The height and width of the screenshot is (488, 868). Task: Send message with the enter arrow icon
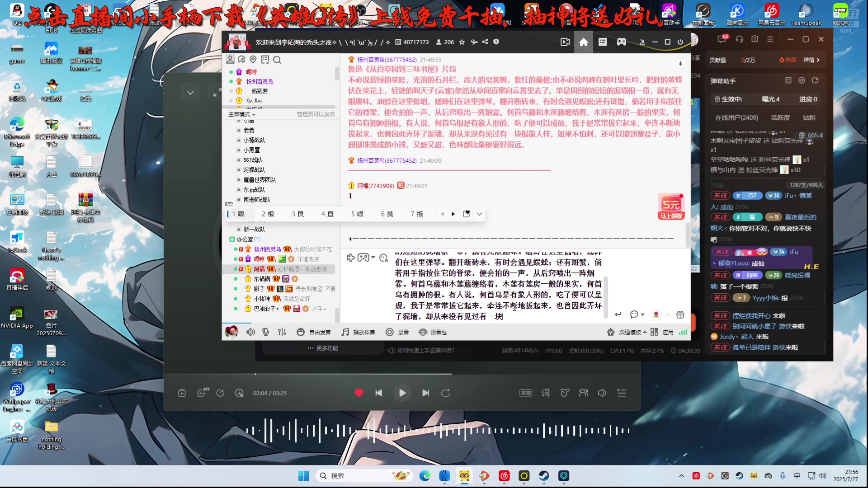[618, 314]
